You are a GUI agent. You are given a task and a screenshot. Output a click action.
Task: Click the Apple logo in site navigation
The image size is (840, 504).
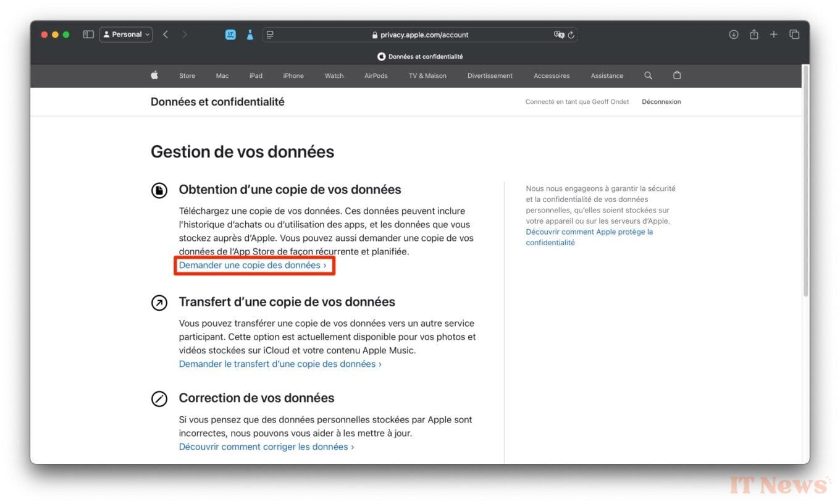click(154, 75)
